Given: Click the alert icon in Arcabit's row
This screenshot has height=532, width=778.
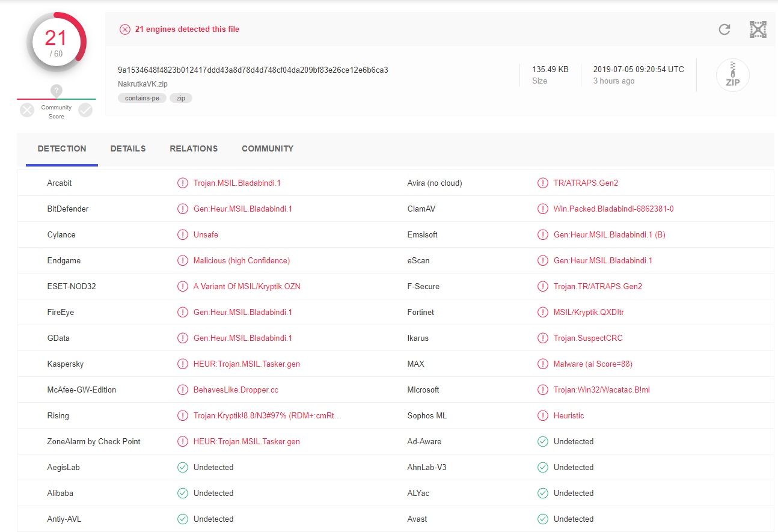Looking at the screenshot, I should point(183,183).
